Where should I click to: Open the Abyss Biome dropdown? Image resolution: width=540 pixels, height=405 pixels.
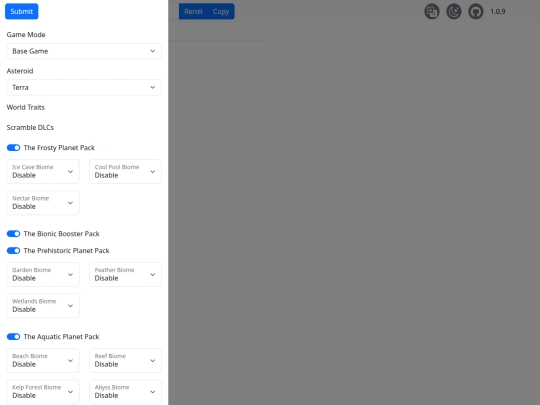[x=125, y=392]
